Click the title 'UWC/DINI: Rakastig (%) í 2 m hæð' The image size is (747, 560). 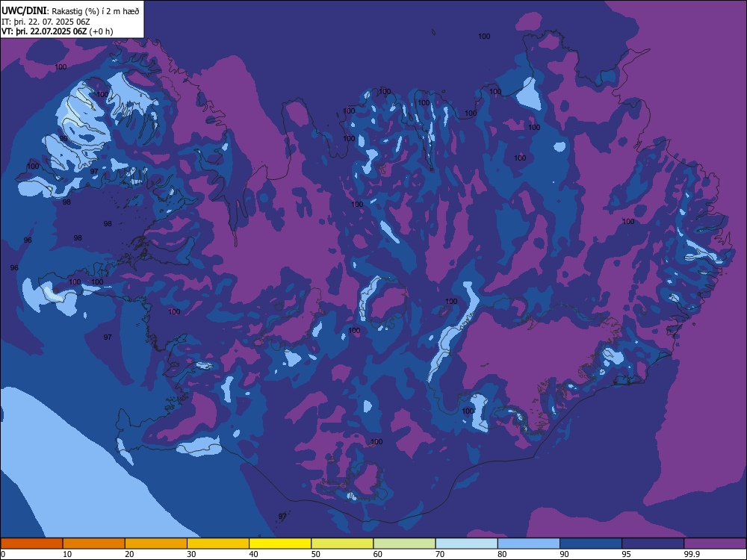pyautogui.click(x=70, y=10)
